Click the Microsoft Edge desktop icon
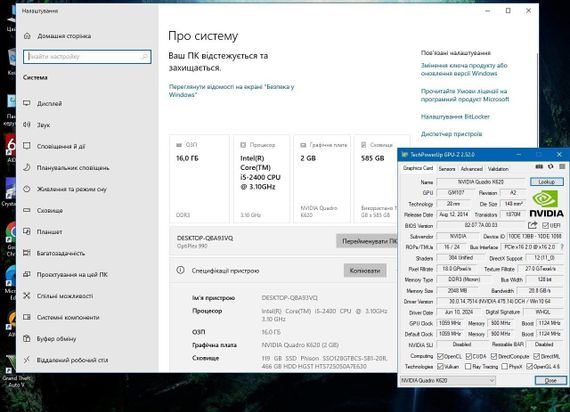 11,282
